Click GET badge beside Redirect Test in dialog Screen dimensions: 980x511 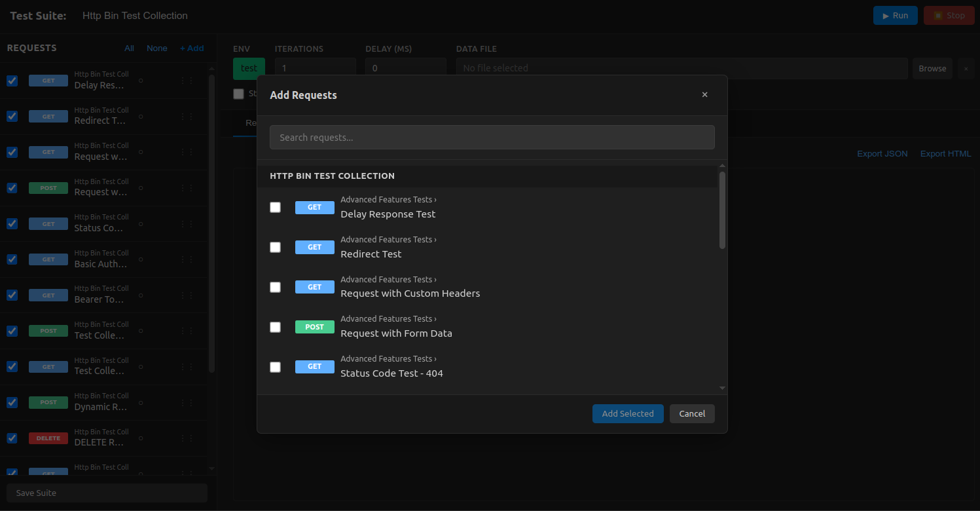(315, 247)
